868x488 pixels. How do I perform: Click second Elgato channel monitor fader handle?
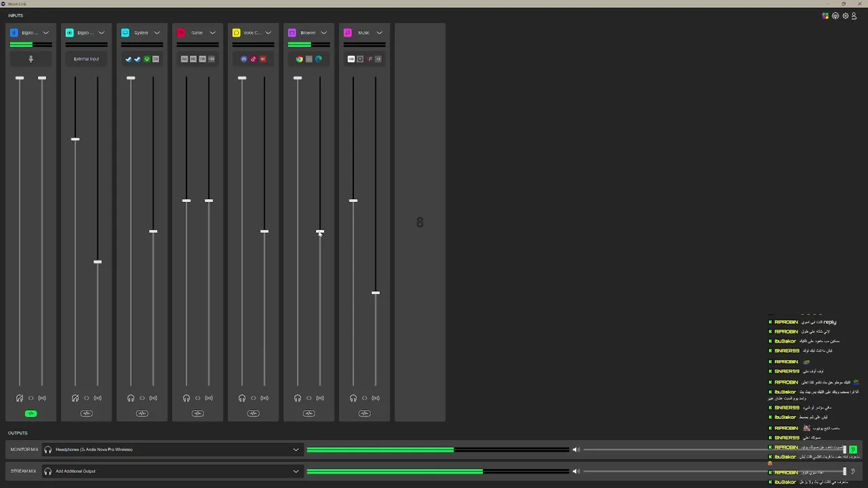point(75,139)
